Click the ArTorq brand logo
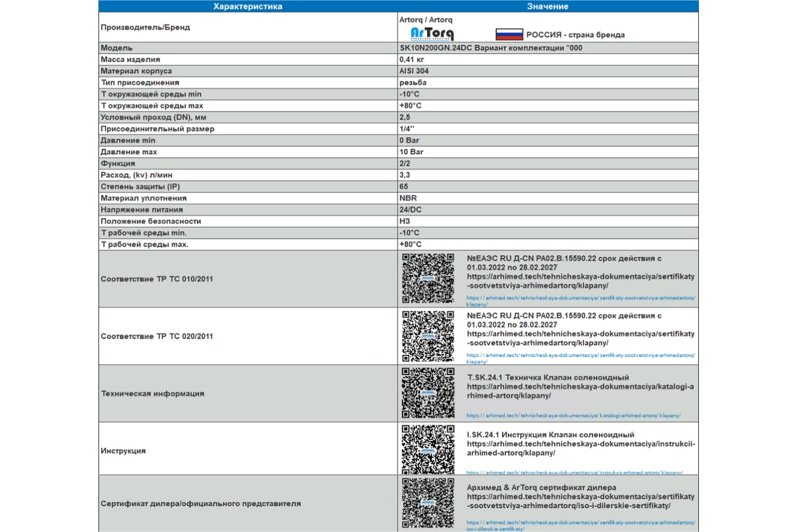 point(432,34)
